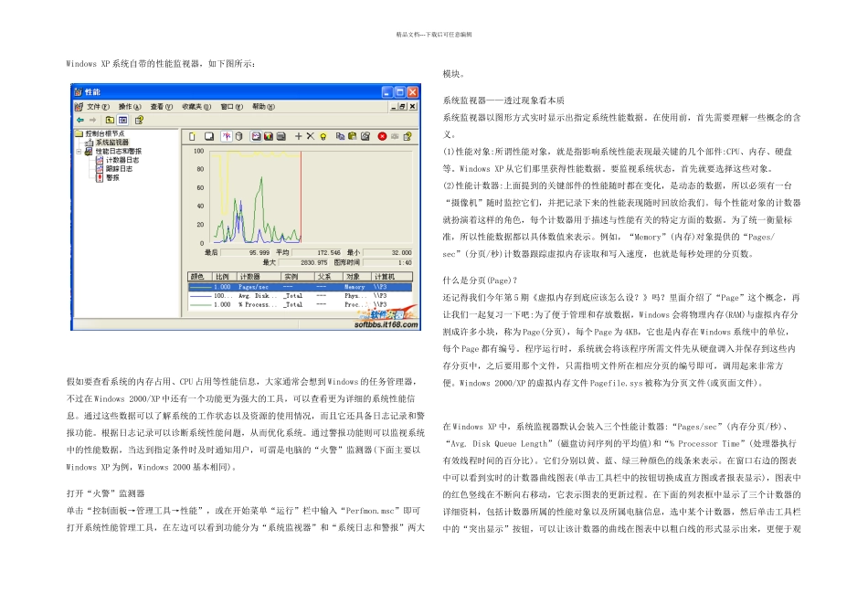Open the 查看(V) menu
The width and height of the screenshot is (868, 614).
(x=162, y=106)
